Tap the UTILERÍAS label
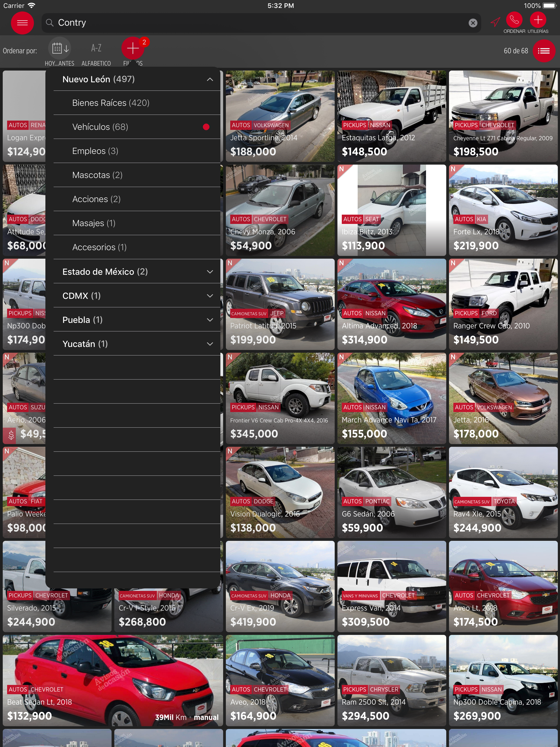Viewport: 560px width, 747px height. 538,31
